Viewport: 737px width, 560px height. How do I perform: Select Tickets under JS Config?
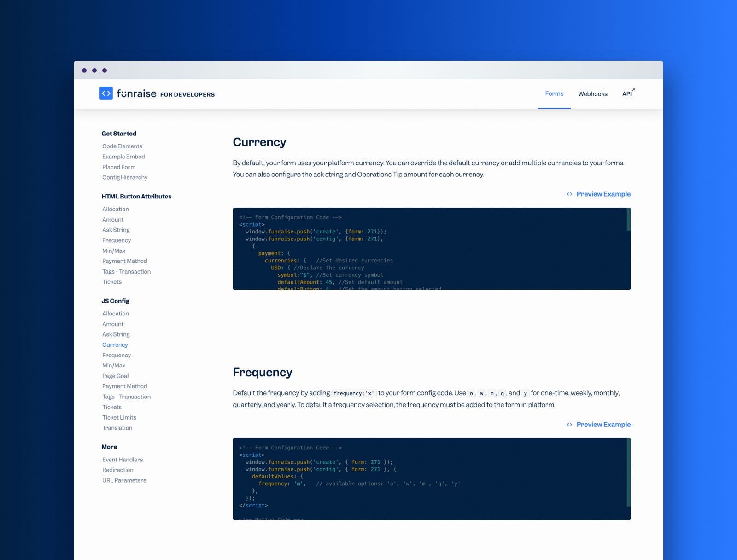pyautogui.click(x=112, y=407)
